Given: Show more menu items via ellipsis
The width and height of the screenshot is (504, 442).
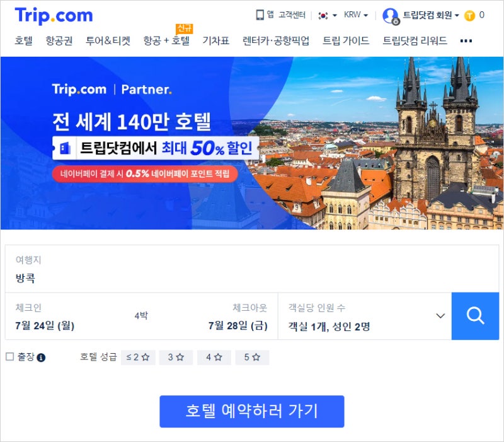Looking at the screenshot, I should (466, 41).
